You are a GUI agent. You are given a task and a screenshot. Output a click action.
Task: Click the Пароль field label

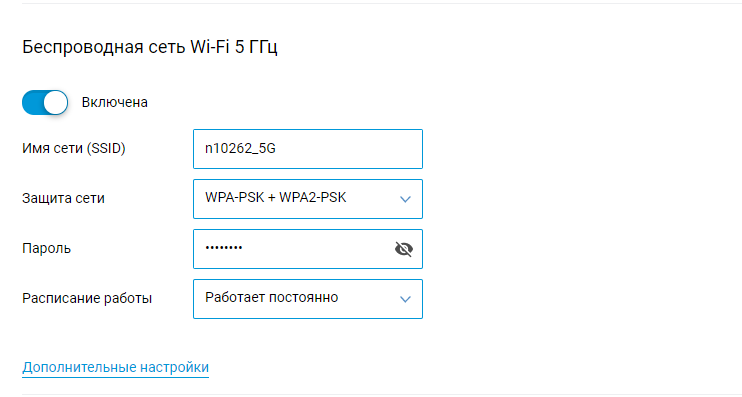point(46,248)
